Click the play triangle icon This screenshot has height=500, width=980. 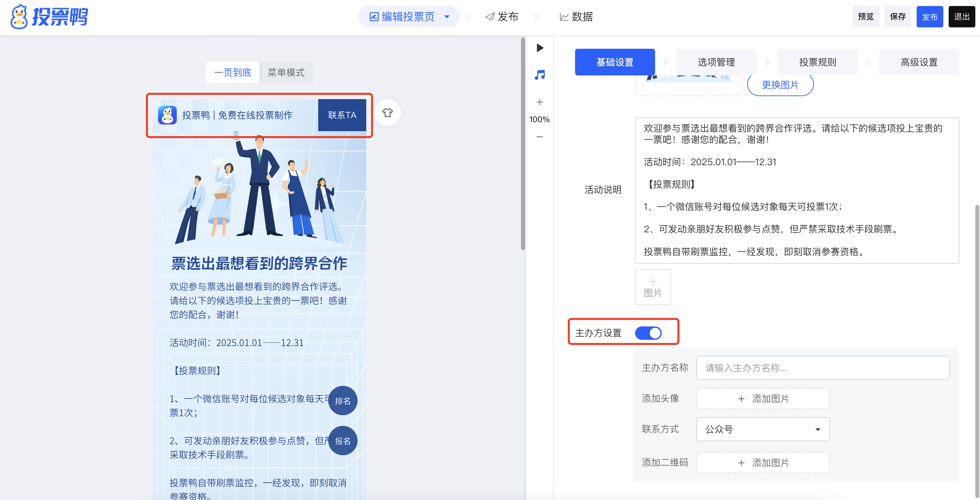pyautogui.click(x=539, y=48)
